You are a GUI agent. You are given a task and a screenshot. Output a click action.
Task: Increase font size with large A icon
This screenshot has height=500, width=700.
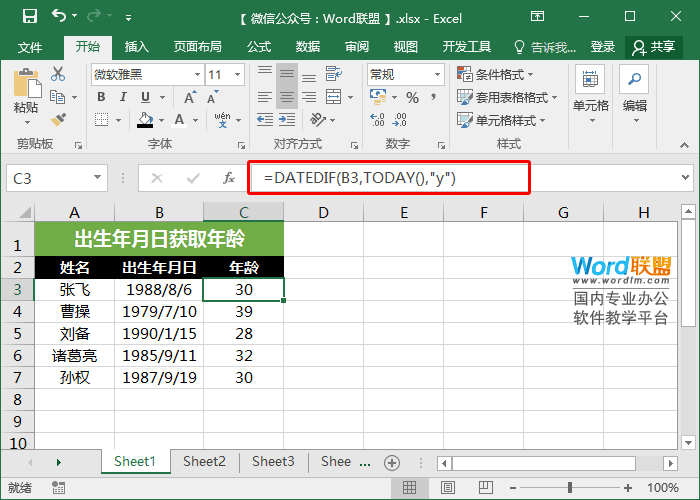pyautogui.click(x=190, y=97)
